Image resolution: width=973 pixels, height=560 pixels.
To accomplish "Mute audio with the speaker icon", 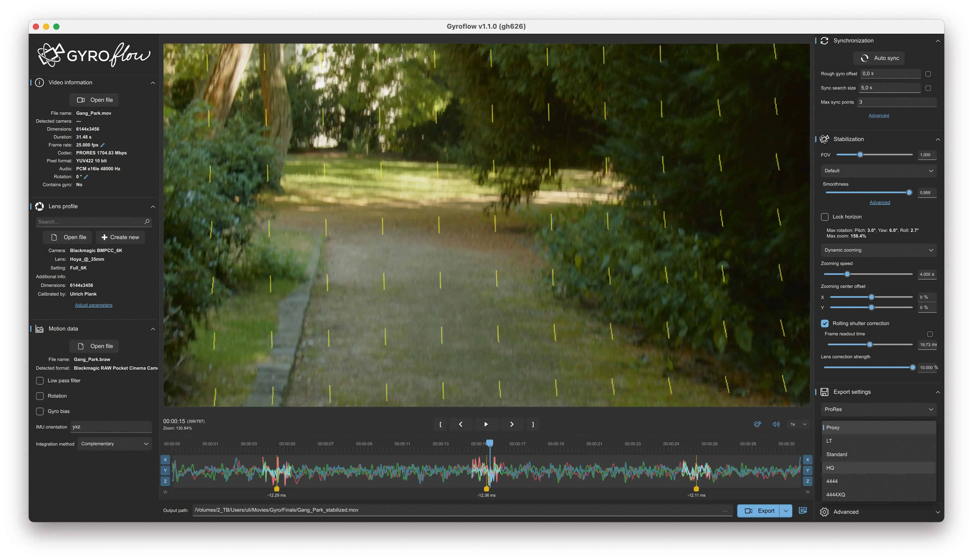I will click(776, 424).
